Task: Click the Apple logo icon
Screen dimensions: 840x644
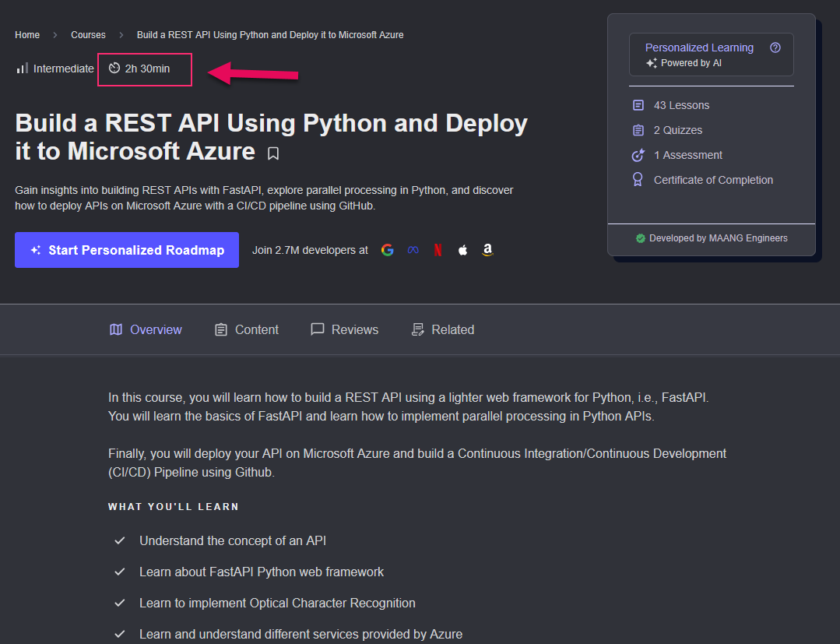Action: pyautogui.click(x=463, y=250)
